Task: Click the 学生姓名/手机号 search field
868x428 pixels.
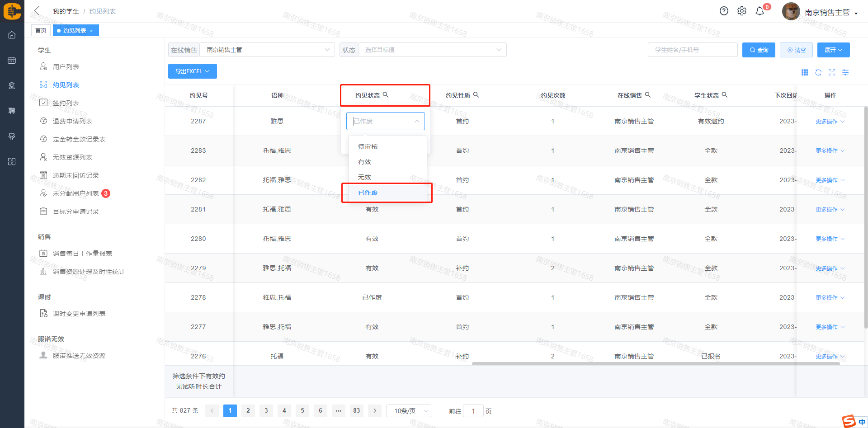Action: pos(692,50)
